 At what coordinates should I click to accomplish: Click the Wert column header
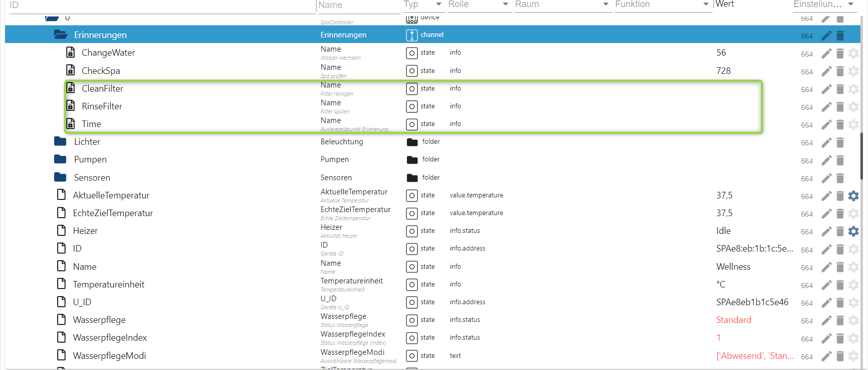tap(725, 4)
